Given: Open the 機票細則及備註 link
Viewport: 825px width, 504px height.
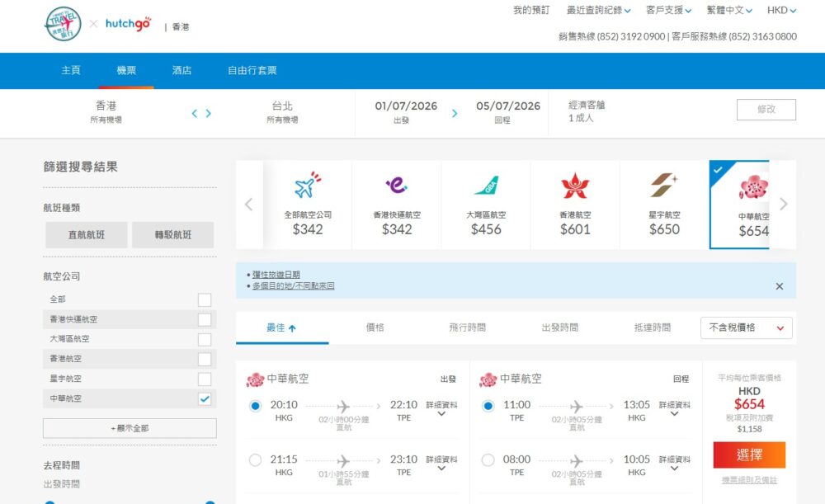Looking at the screenshot, I should click(749, 480).
